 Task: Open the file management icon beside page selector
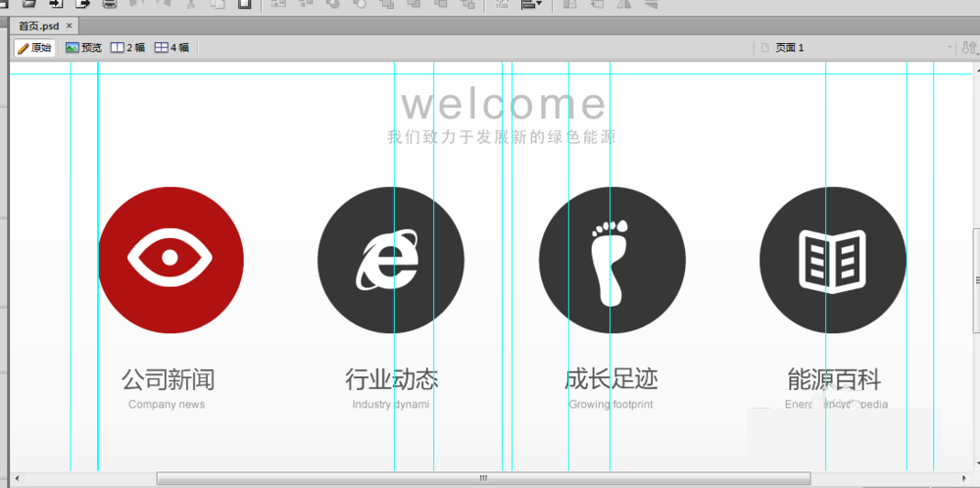(x=969, y=48)
